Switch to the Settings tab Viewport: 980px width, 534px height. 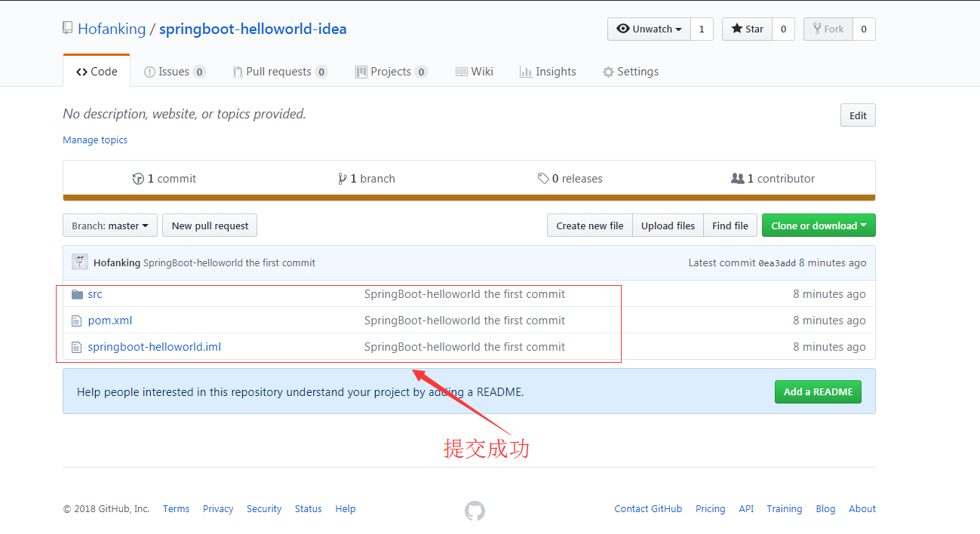point(630,72)
